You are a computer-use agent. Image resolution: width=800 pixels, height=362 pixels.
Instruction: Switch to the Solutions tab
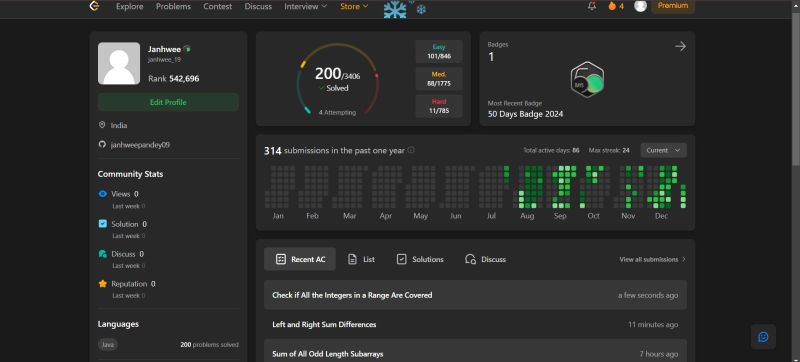(x=420, y=259)
